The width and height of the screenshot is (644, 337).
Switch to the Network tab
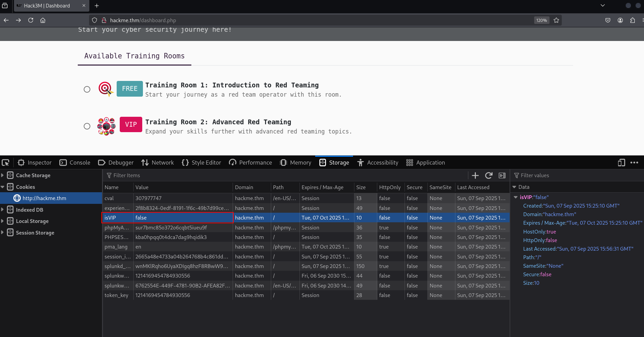click(x=158, y=163)
